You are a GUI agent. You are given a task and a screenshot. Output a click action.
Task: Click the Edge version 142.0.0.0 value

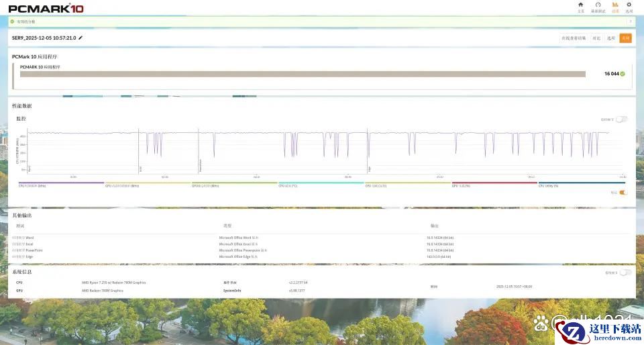(439, 256)
